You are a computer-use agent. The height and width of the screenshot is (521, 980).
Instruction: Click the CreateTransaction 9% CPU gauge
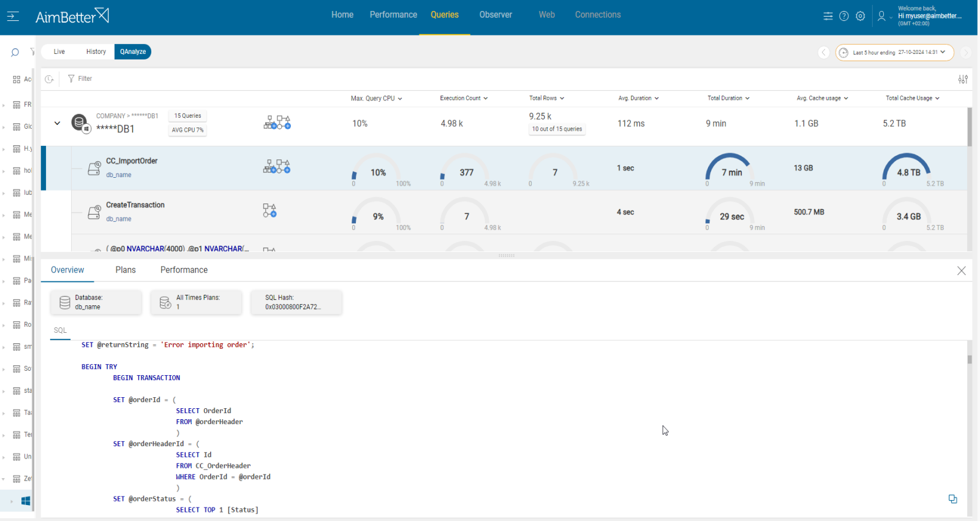[378, 213]
